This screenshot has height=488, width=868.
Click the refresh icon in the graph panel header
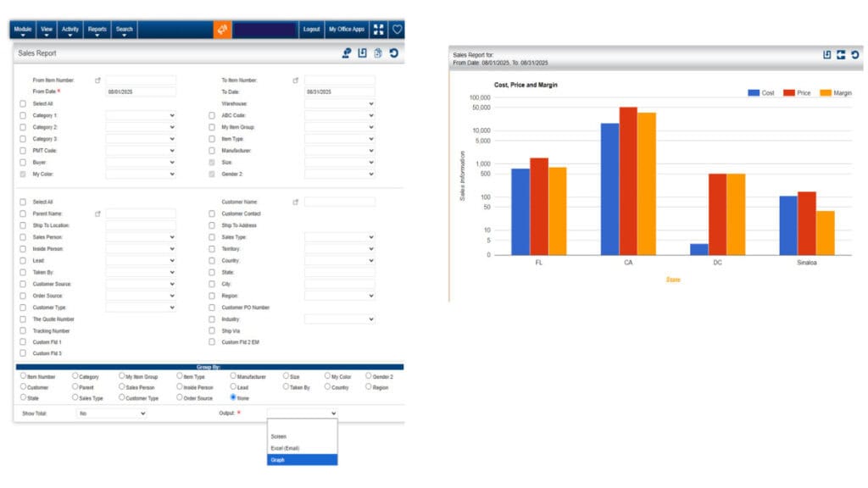(855, 54)
